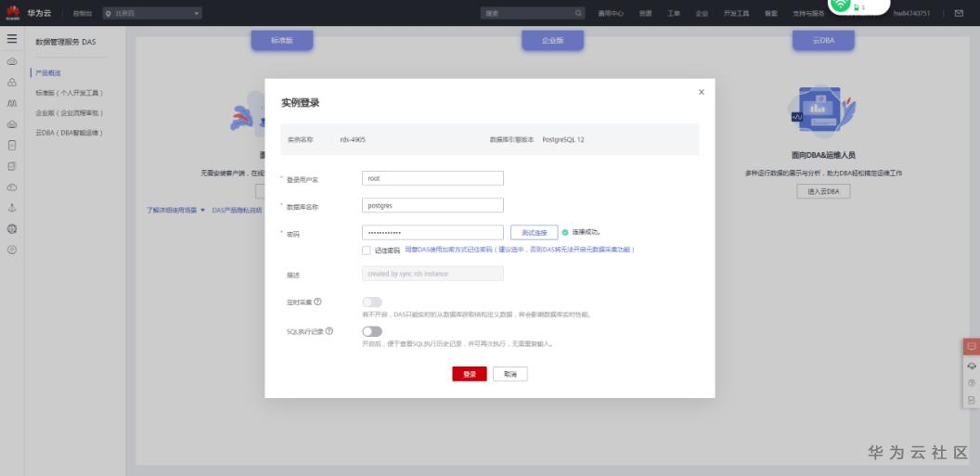Viewport: 980px width, 476px height.
Task: Toggle the SQL执行记录 switch
Action: pyautogui.click(x=372, y=331)
